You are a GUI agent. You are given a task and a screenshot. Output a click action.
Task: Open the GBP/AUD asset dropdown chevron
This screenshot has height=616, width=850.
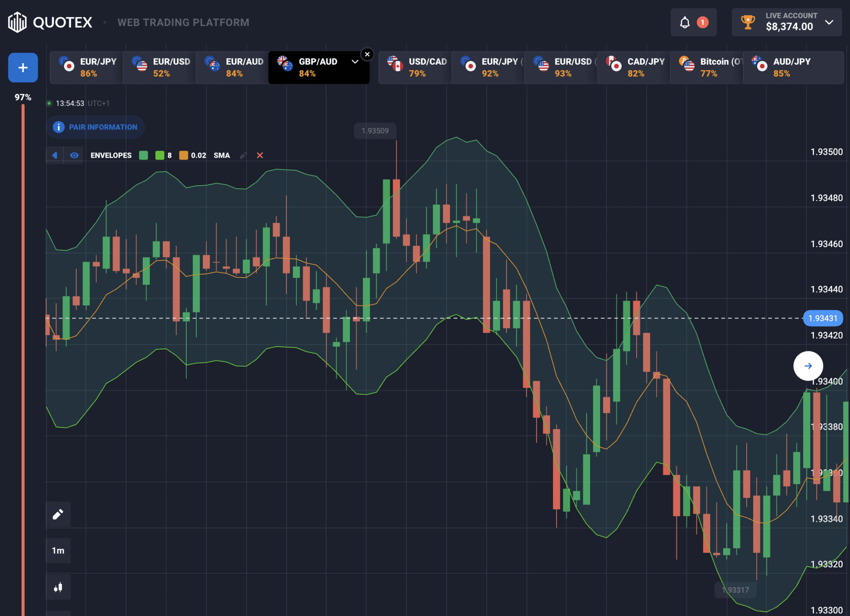355,62
